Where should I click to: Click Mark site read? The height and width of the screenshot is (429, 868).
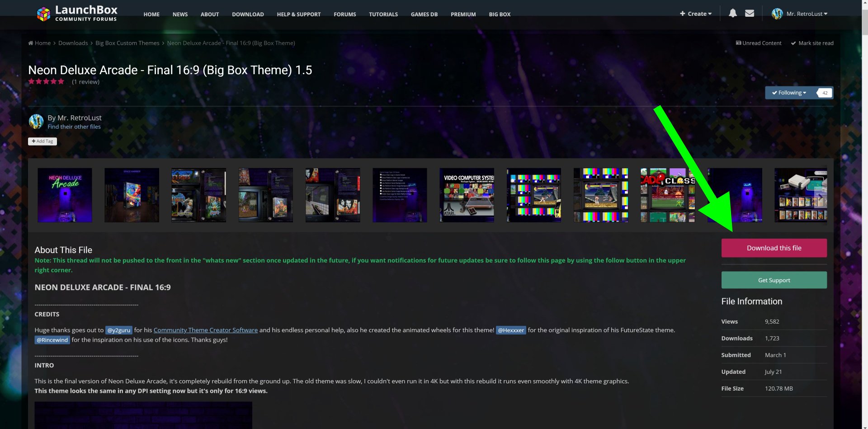[812, 43]
